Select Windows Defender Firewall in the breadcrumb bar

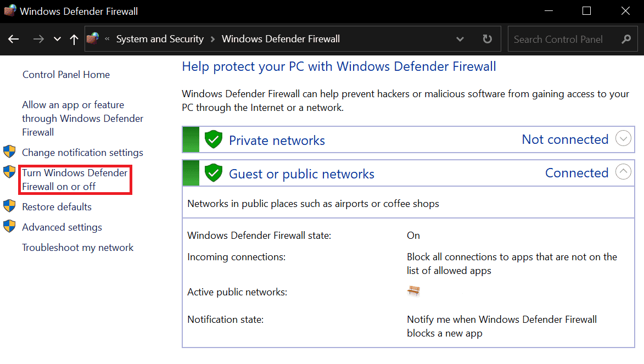point(281,38)
